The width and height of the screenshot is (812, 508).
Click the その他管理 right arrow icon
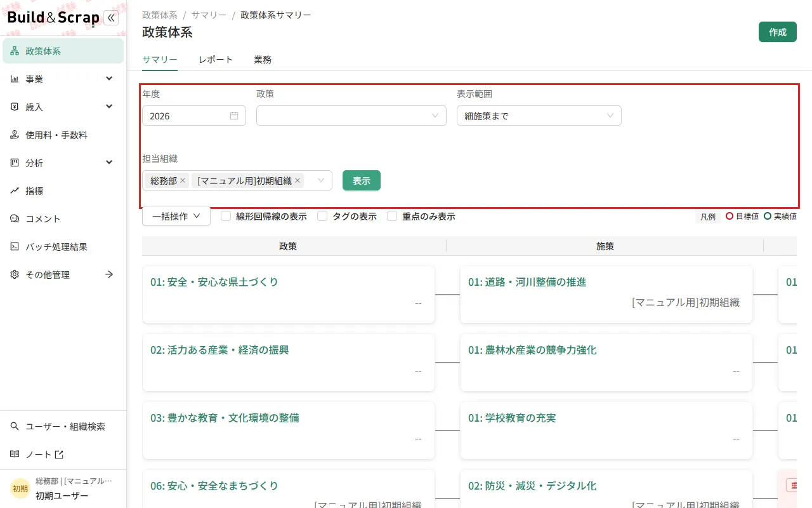109,274
